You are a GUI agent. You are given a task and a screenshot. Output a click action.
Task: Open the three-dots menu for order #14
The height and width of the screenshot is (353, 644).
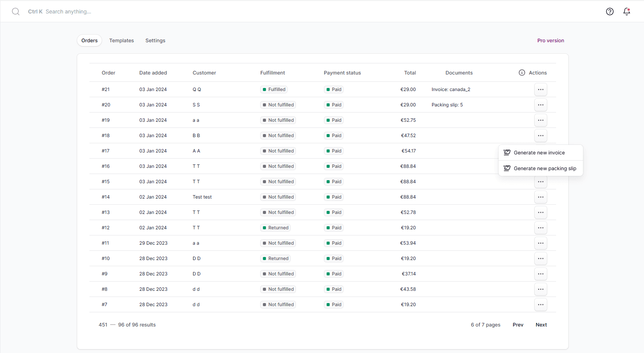point(540,197)
